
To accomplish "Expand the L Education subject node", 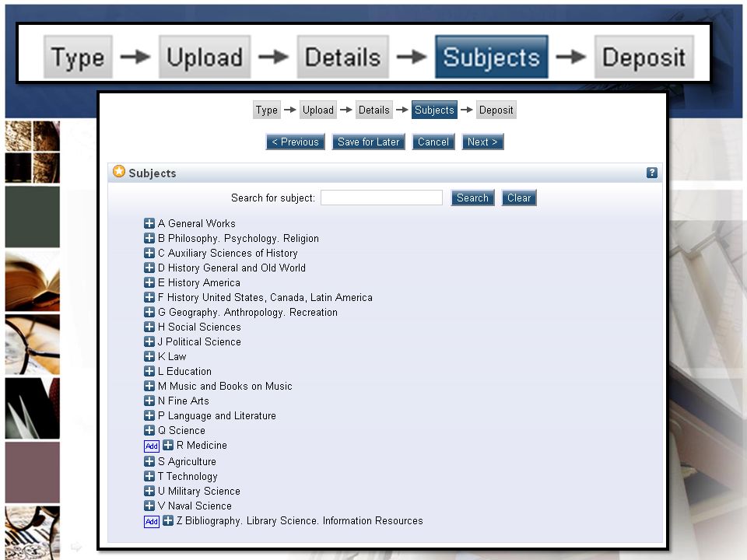I will tap(149, 371).
